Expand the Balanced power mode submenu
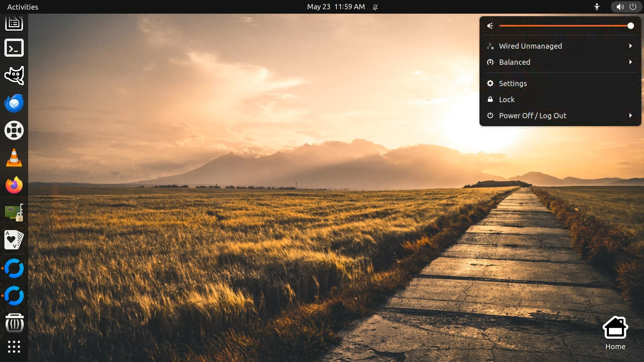This screenshot has height=362, width=644. coord(560,62)
